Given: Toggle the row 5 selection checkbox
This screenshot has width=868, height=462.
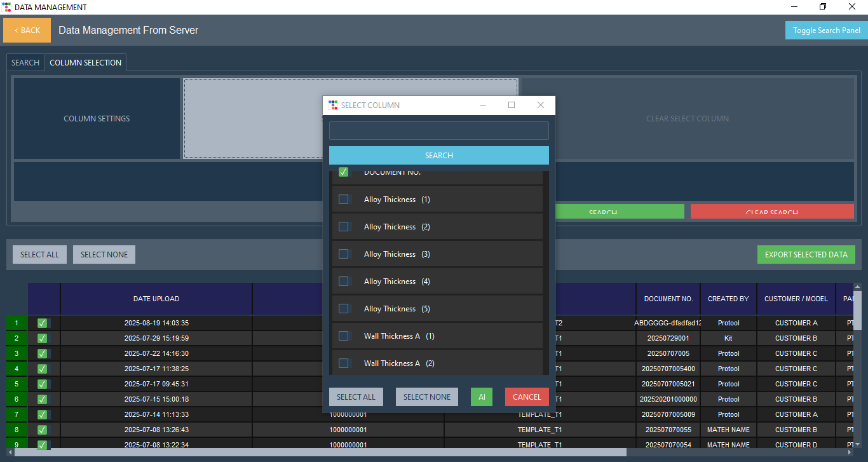Looking at the screenshot, I should click(42, 384).
